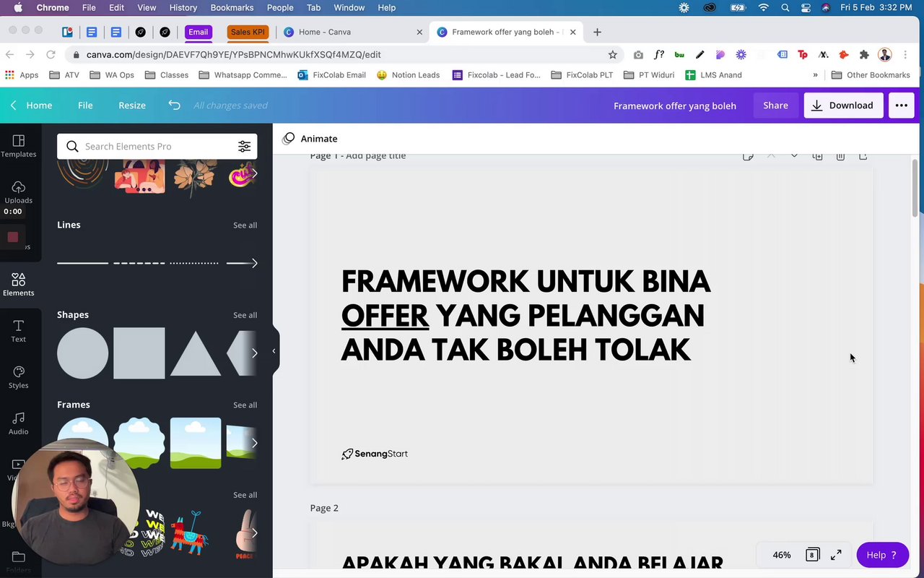Image resolution: width=924 pixels, height=578 pixels.
Task: Add the scalloped cloud frame
Action: (139, 443)
